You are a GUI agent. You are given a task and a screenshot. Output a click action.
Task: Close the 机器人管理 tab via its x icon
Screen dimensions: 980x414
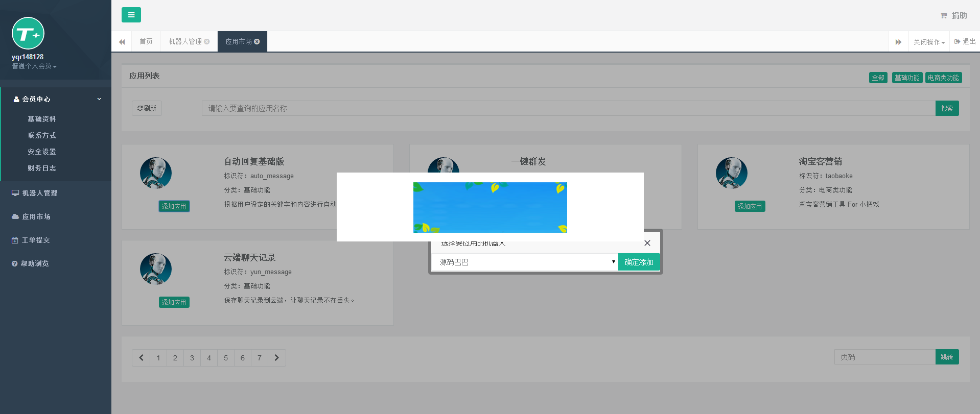(207, 42)
